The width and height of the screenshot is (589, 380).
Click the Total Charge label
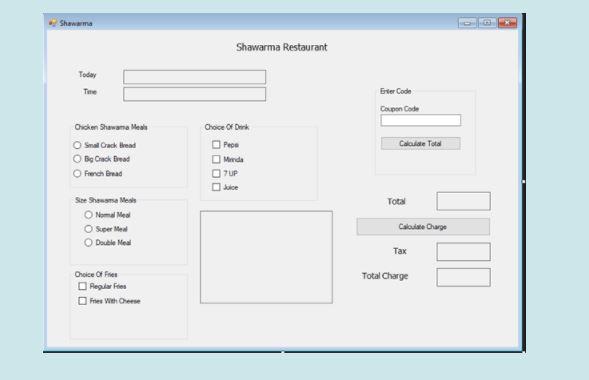coord(385,276)
